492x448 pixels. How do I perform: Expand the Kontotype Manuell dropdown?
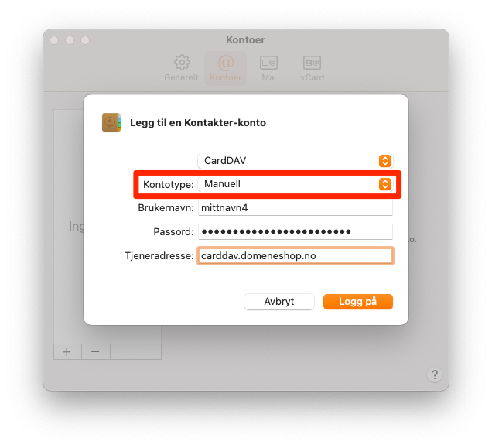point(295,184)
